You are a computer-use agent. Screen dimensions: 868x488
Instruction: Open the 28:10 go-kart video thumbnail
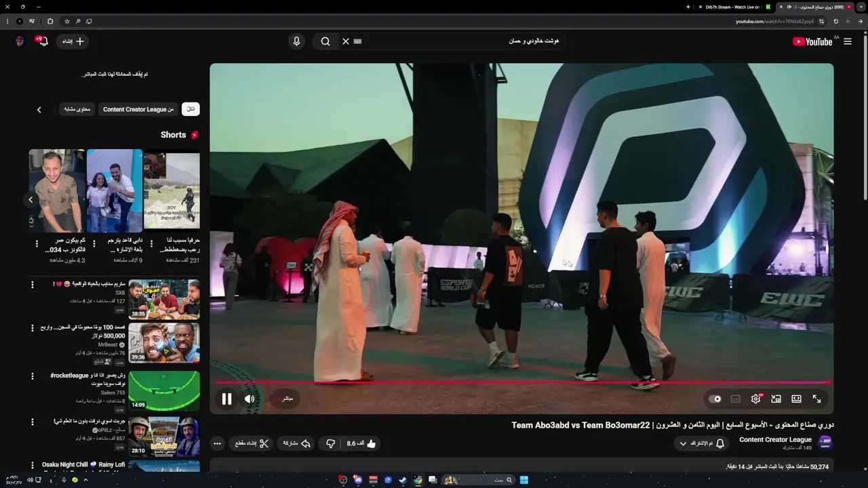point(164,436)
